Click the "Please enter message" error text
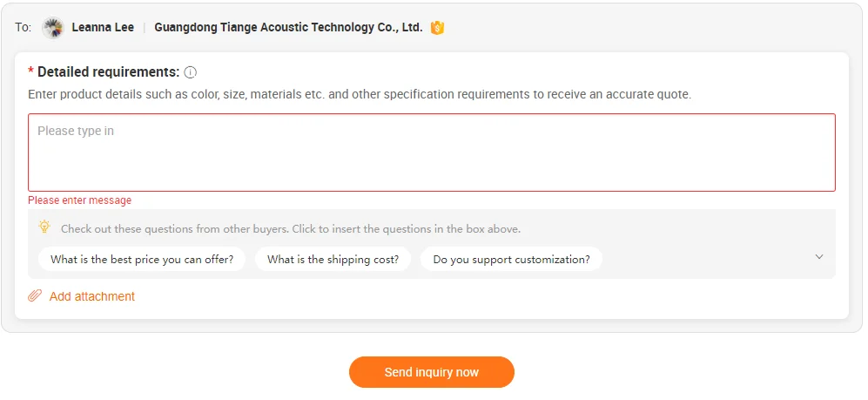The height and width of the screenshot is (400, 868). coord(80,200)
